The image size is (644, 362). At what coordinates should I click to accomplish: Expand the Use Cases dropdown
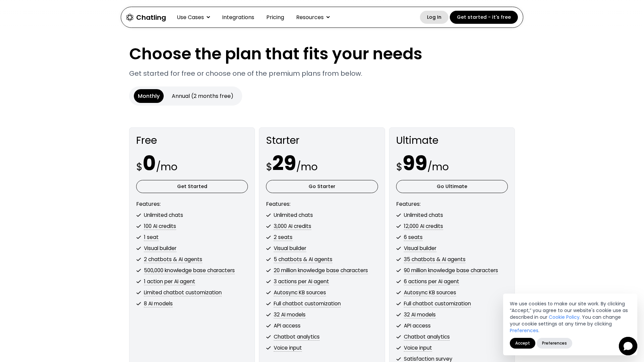click(x=193, y=17)
